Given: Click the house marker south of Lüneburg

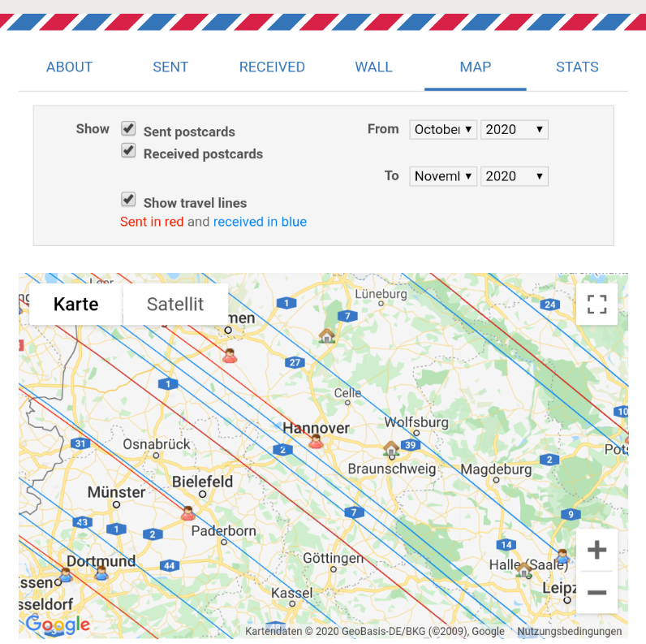Looking at the screenshot, I should click(327, 335).
